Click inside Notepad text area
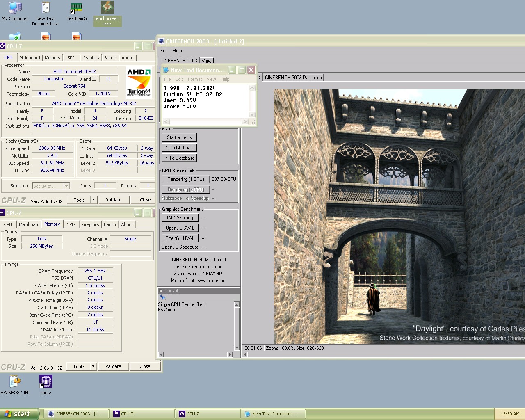The image size is (525, 420). [x=205, y=102]
